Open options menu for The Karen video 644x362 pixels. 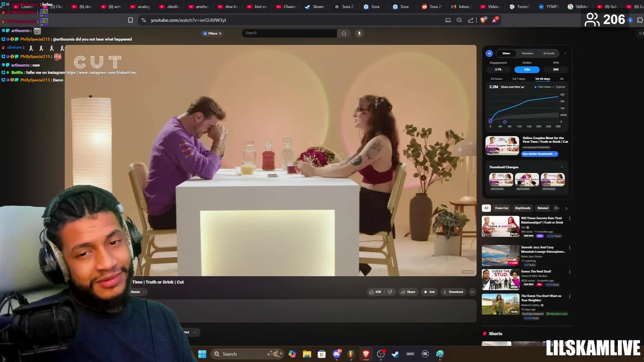pos(570,297)
